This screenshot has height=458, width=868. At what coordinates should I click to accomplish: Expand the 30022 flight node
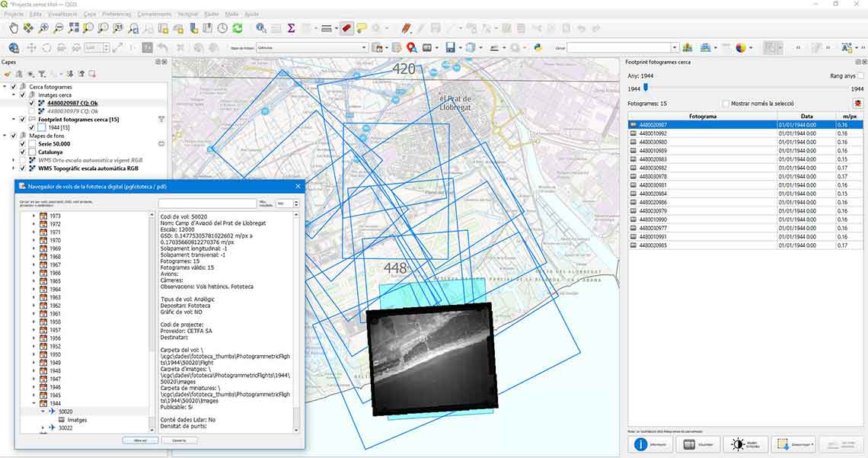(x=43, y=428)
